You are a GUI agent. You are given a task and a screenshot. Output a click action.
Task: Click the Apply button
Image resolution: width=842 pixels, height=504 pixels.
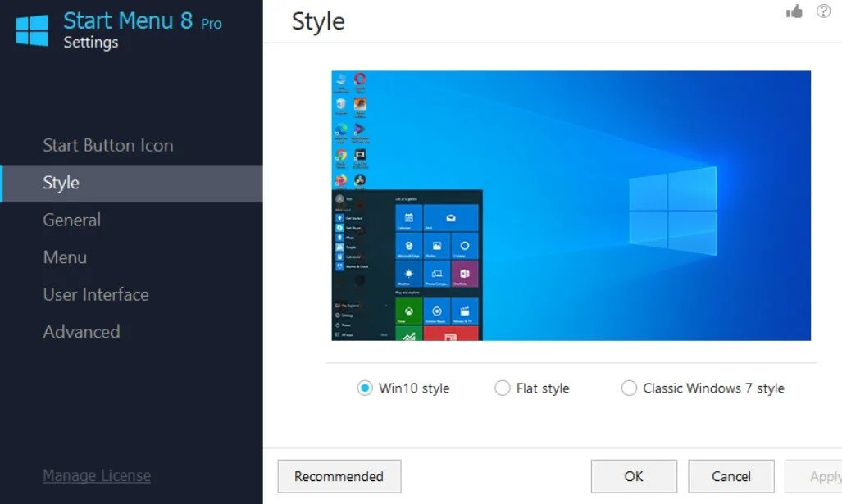(x=813, y=476)
